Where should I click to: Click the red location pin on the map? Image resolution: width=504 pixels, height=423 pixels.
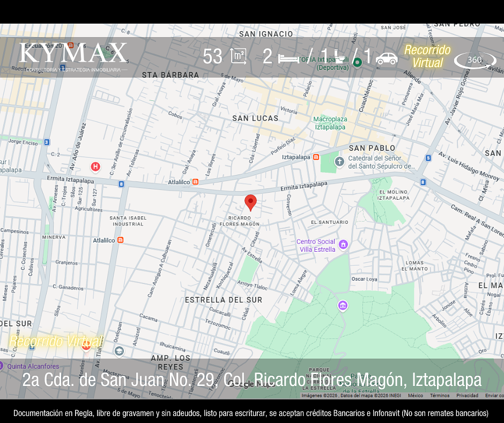click(250, 202)
